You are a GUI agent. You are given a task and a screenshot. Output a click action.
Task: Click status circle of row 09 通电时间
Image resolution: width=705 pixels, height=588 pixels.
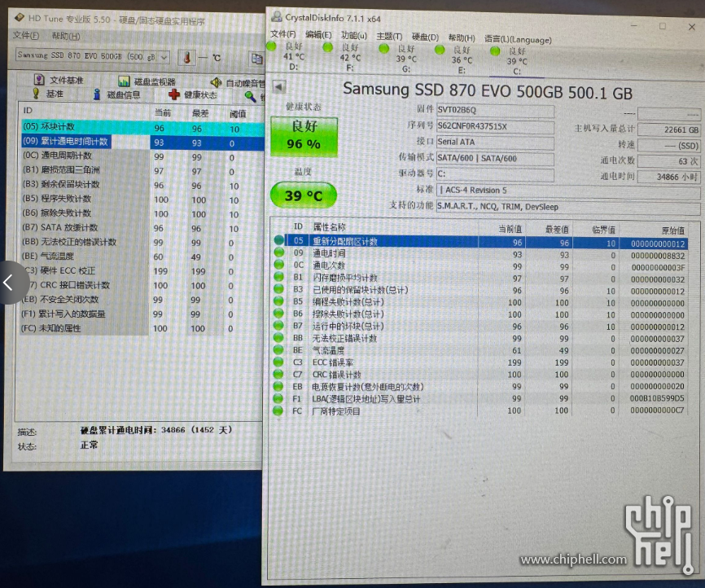(278, 252)
